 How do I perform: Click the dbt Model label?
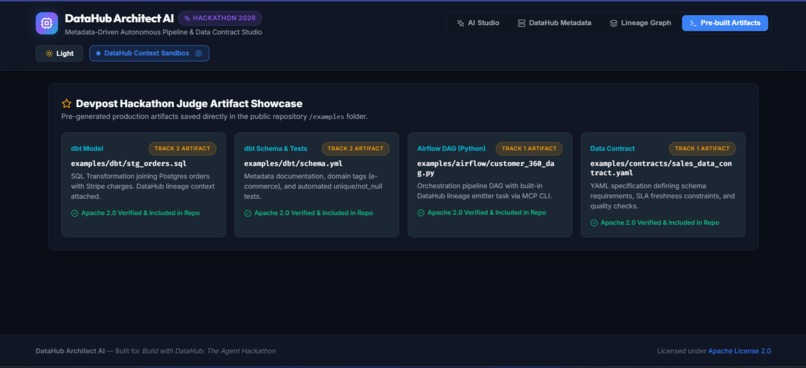(87, 149)
